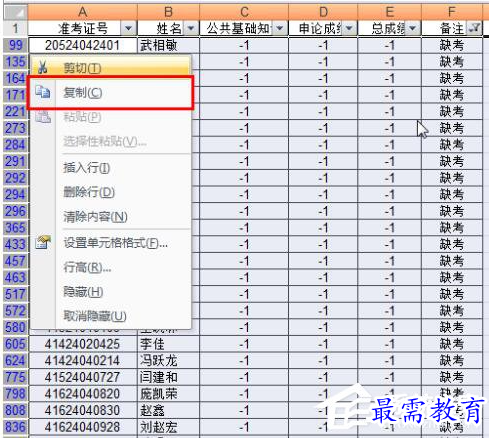Viewport: 493px width, 442px height.
Task: Click the 缺考 cell in row 99
Action: point(452,45)
